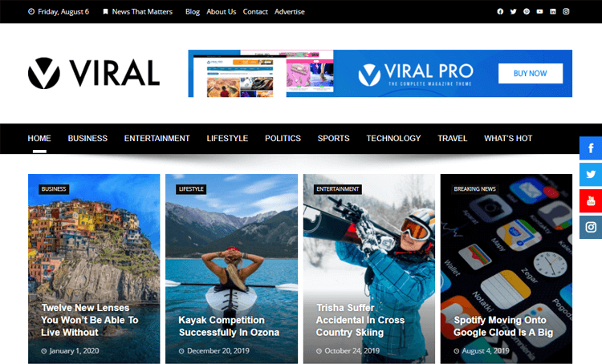This screenshot has width=602, height=364.
Task: Click the bookmark icon beside News That Matters
Action: (105, 11)
